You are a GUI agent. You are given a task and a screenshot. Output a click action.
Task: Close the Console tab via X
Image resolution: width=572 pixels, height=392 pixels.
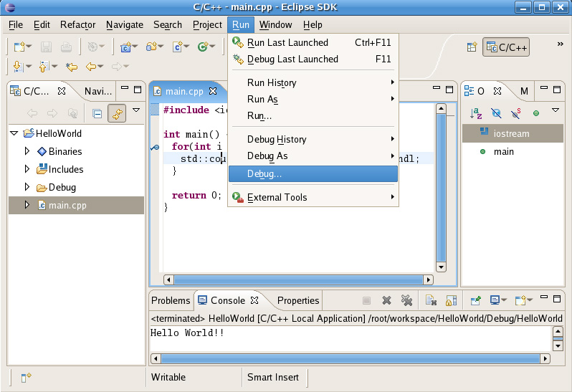point(254,300)
